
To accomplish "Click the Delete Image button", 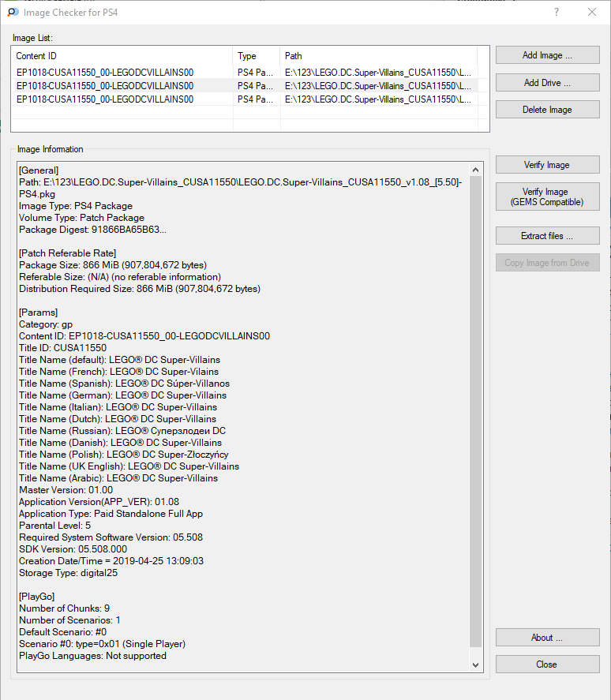I will (547, 110).
